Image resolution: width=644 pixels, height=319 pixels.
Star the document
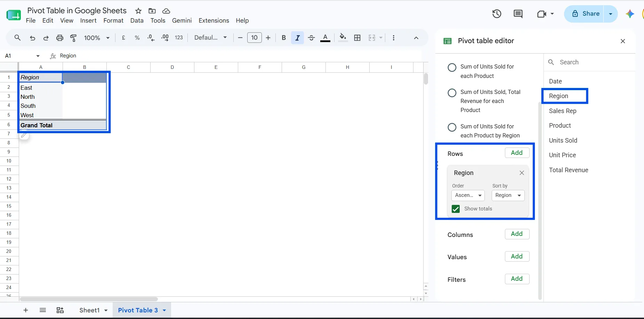pos(138,11)
